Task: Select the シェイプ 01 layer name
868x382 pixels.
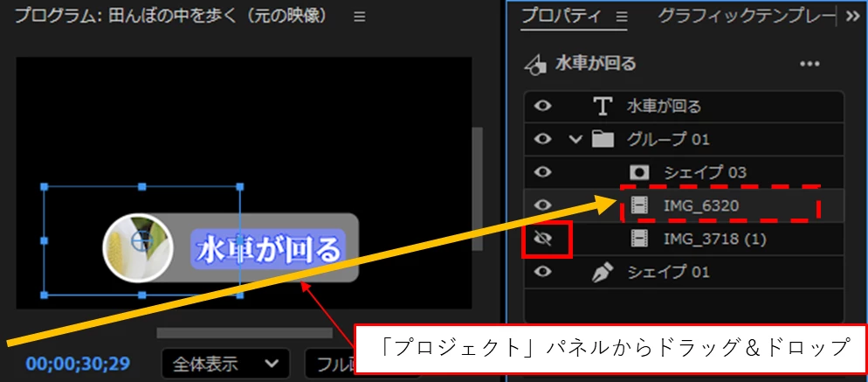Action: coord(668,272)
